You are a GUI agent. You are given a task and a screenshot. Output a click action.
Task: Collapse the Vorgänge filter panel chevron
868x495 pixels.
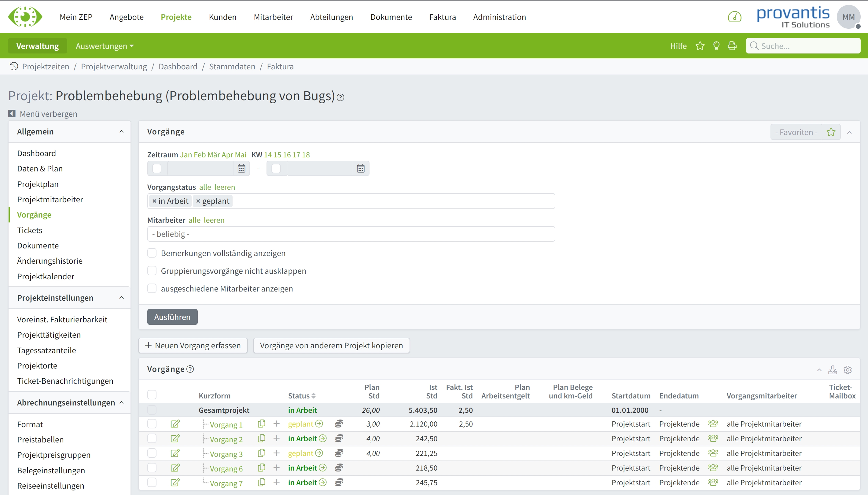(850, 132)
